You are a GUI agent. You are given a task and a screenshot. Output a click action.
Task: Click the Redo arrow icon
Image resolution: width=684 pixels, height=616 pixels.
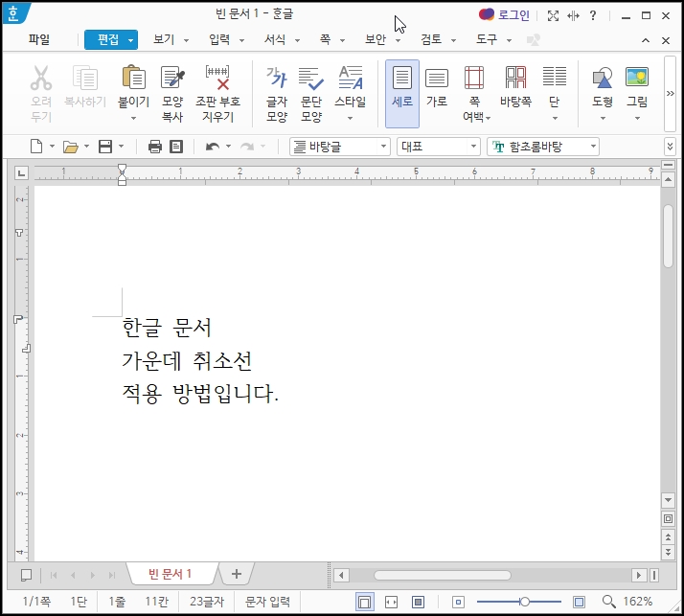(247, 147)
